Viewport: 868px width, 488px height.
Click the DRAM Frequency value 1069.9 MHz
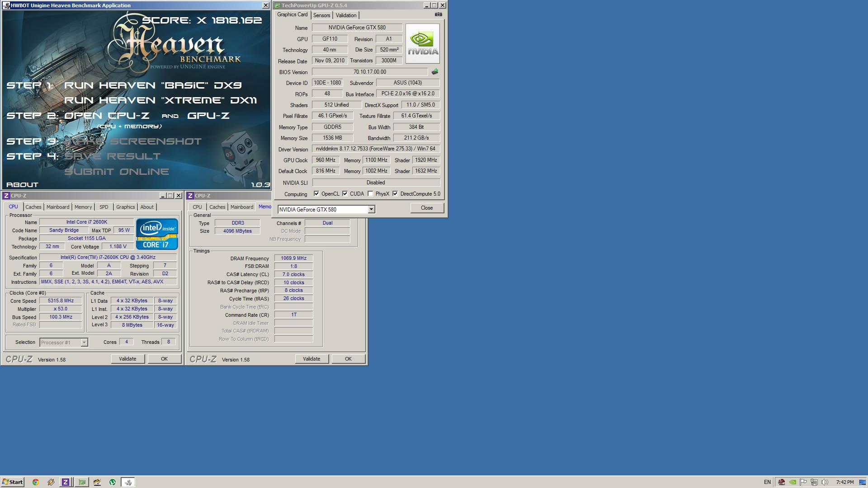click(293, 258)
